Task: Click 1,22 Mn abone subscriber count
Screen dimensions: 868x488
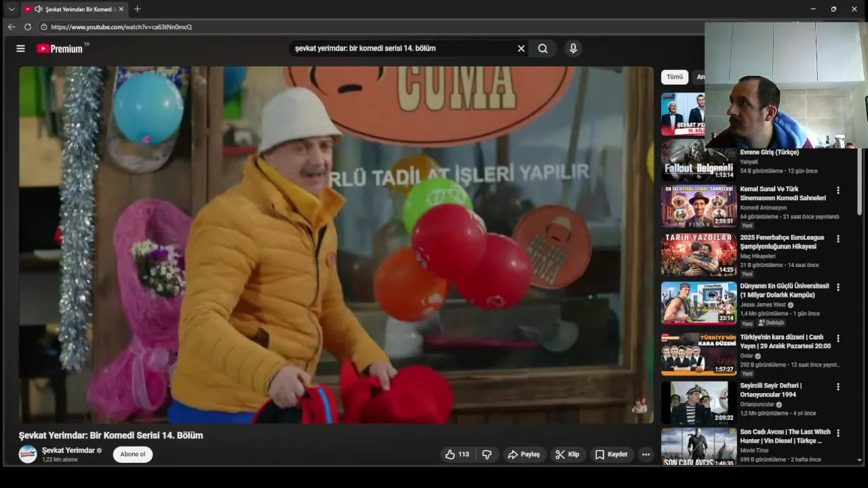Action: point(60,460)
